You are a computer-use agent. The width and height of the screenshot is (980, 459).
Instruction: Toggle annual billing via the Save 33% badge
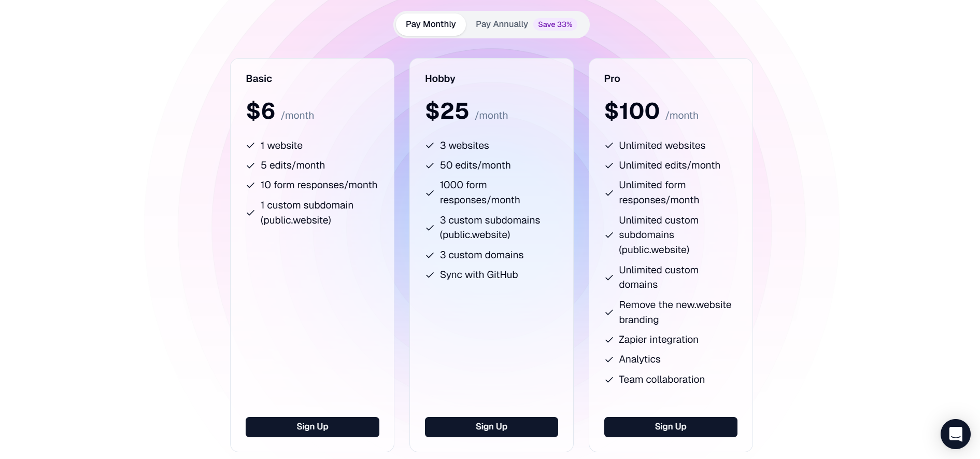(x=555, y=24)
